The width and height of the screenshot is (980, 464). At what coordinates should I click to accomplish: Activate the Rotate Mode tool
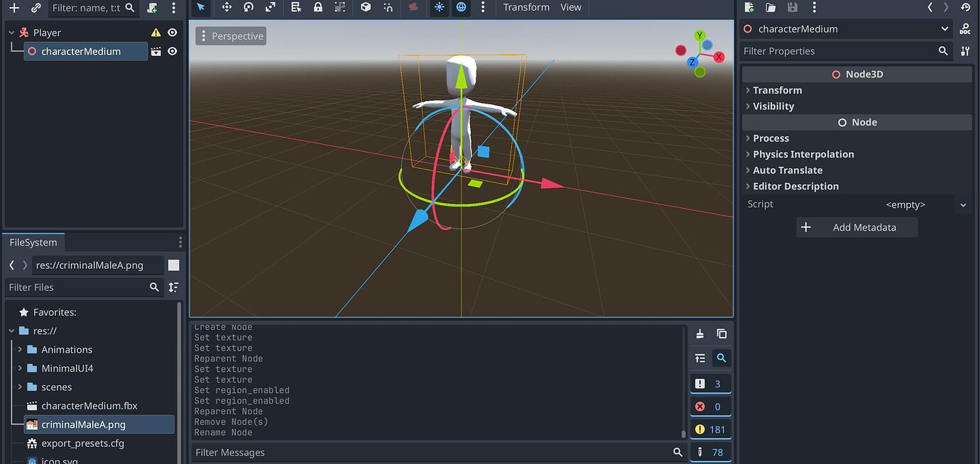click(x=249, y=7)
